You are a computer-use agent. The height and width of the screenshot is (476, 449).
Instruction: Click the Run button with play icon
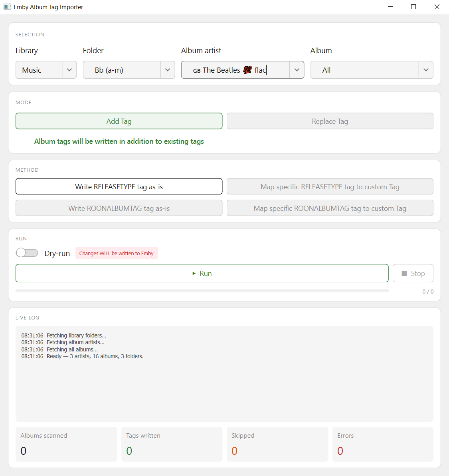pyautogui.click(x=202, y=273)
